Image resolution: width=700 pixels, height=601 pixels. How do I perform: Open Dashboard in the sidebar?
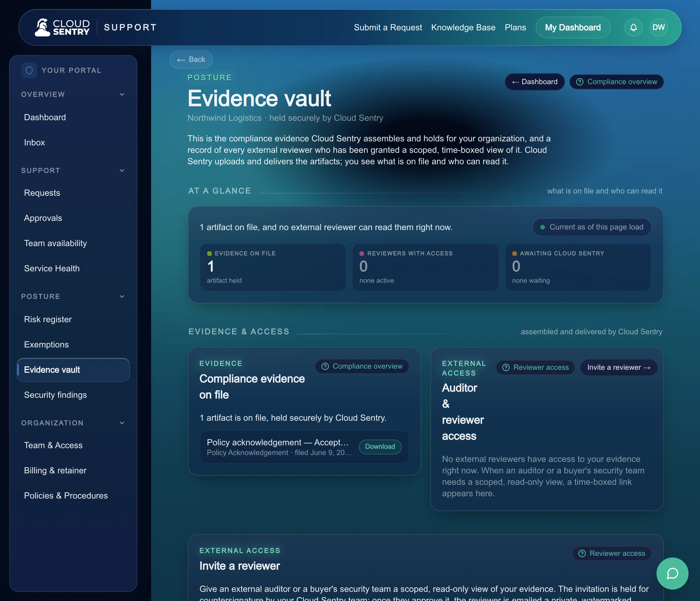coord(73,117)
